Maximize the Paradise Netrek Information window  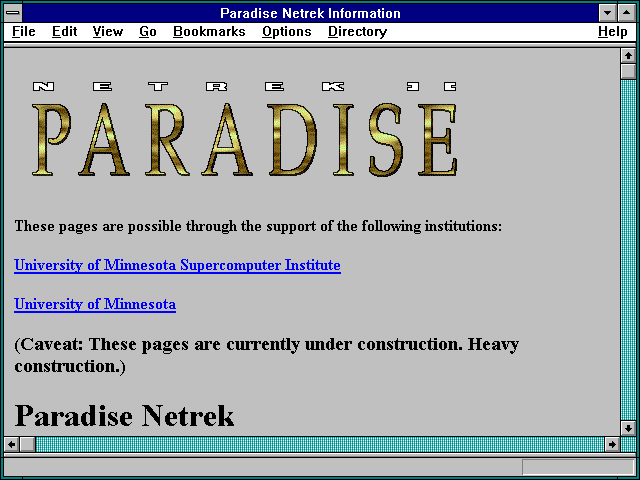coord(627,13)
